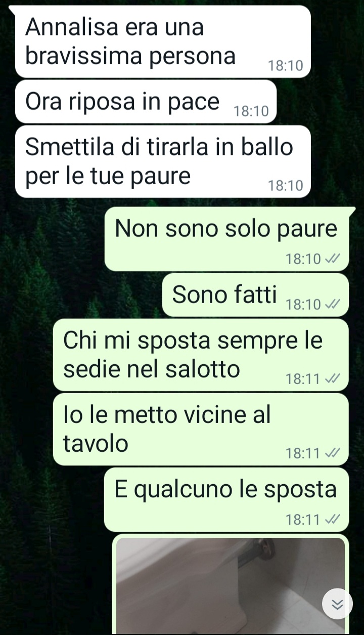Tap the forest wallpaper area left of "Sono fatti"
This screenshot has height=635, width=364.
point(81,295)
